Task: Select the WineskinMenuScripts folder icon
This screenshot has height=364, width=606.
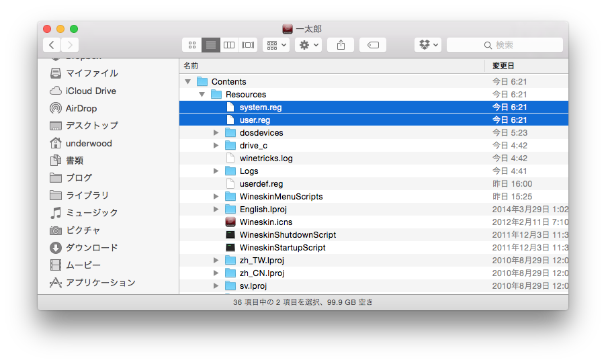Action: tap(230, 196)
